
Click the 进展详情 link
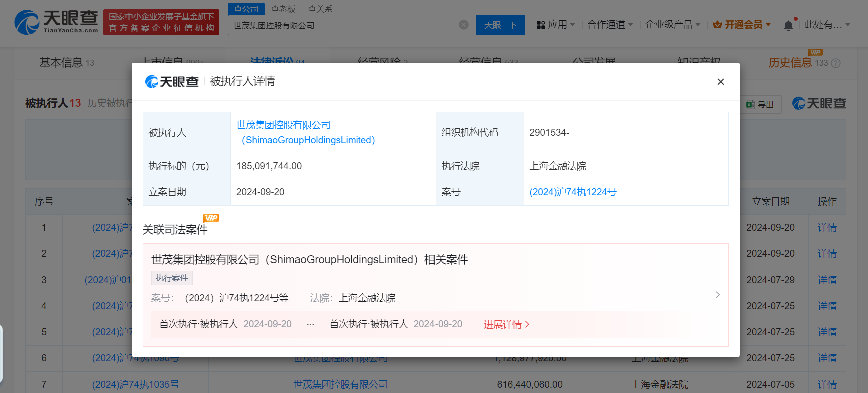[x=507, y=324]
